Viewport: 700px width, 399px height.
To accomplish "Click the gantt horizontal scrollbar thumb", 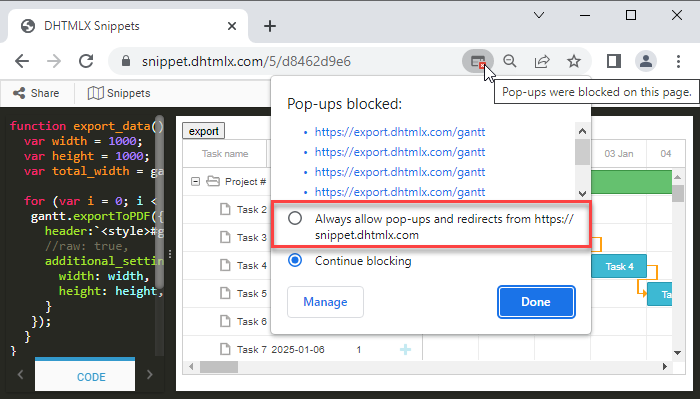I will click(219, 367).
